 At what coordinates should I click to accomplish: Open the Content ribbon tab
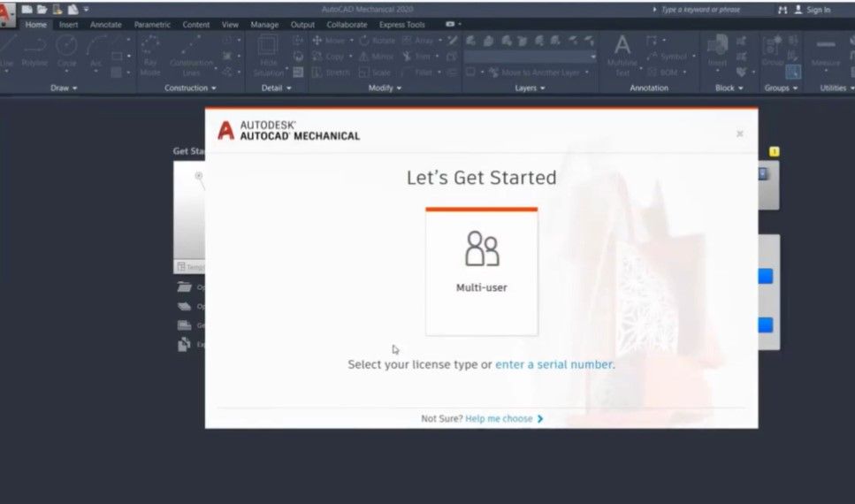coord(196,25)
